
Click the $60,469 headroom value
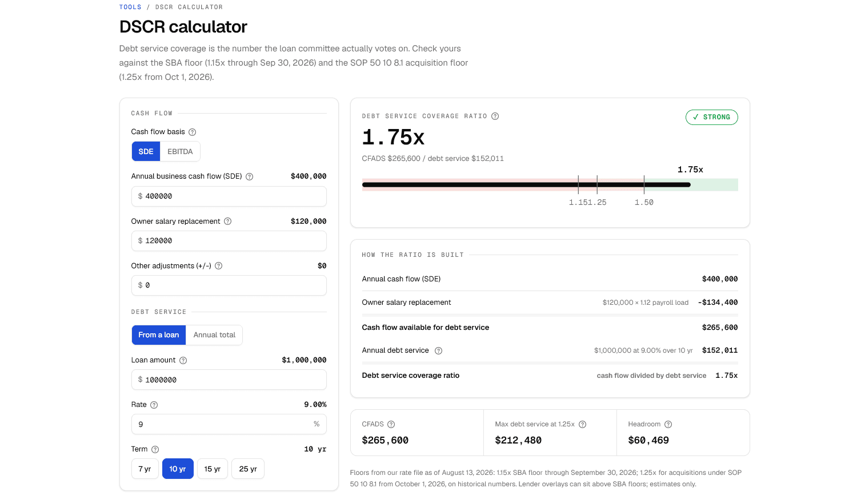point(648,440)
